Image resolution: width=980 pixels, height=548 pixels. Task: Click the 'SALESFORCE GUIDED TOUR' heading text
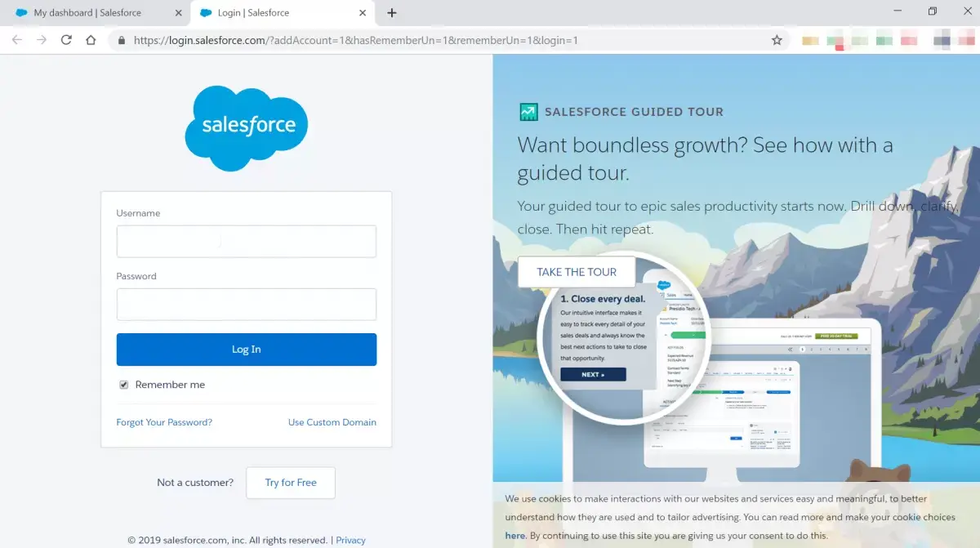pos(634,112)
